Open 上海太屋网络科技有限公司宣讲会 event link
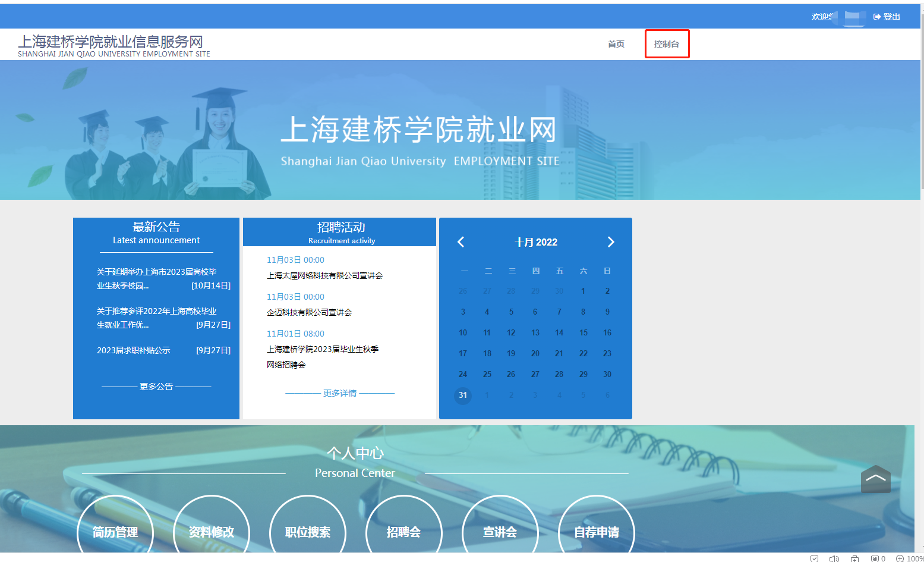Screen dimensions: 924x562 [x=325, y=275]
